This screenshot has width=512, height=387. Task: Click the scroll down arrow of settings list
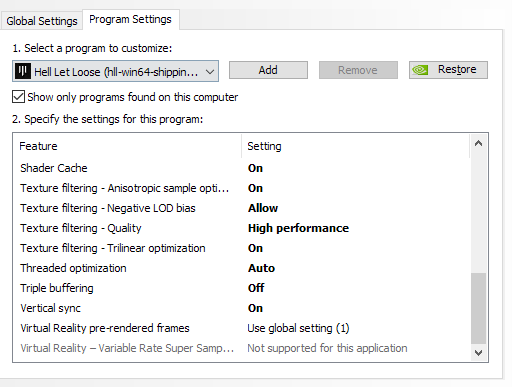pyautogui.click(x=479, y=353)
